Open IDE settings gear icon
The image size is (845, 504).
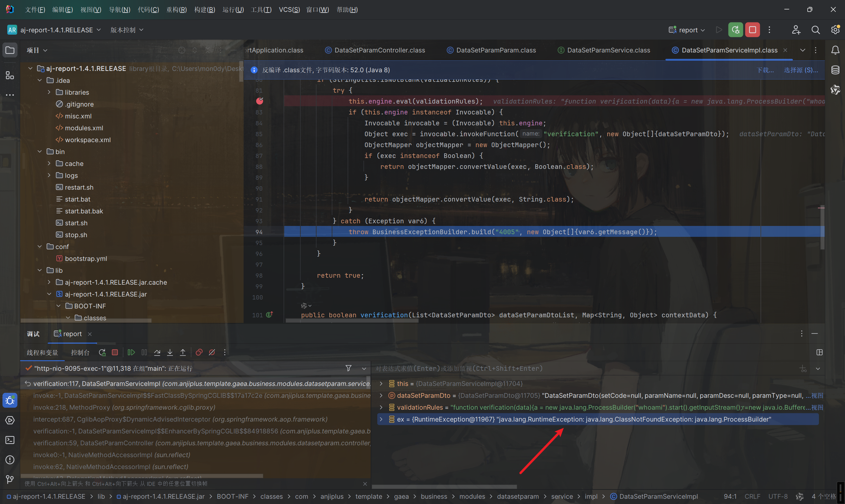coord(835,30)
